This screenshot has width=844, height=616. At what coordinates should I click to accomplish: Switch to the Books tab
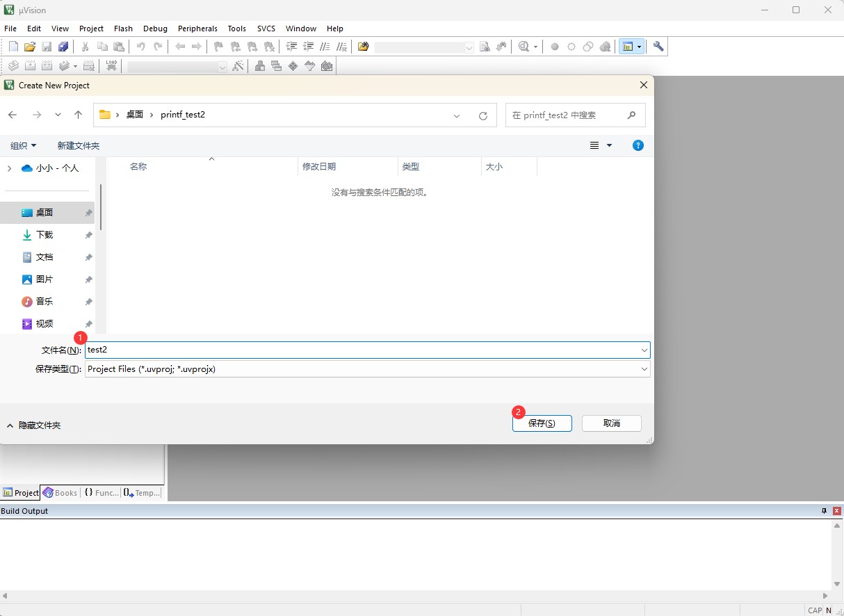(x=60, y=492)
